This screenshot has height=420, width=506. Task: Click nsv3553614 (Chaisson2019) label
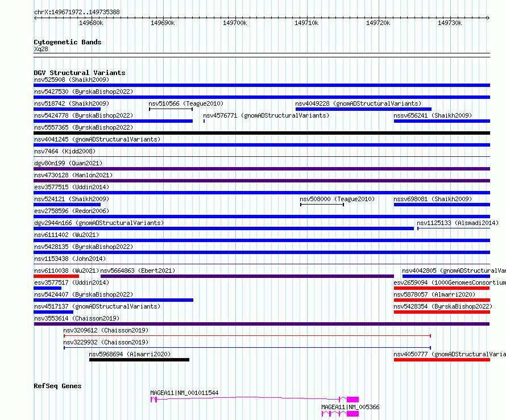(x=77, y=318)
